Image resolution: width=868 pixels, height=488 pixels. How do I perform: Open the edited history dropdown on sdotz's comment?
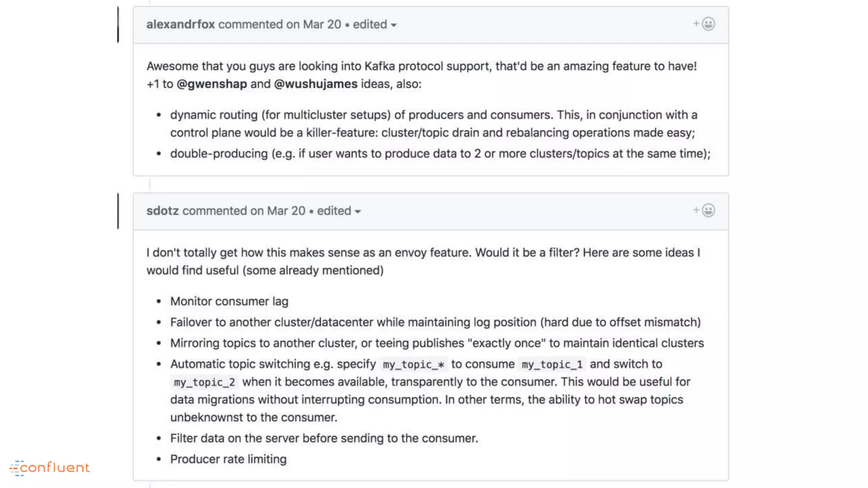click(x=339, y=211)
